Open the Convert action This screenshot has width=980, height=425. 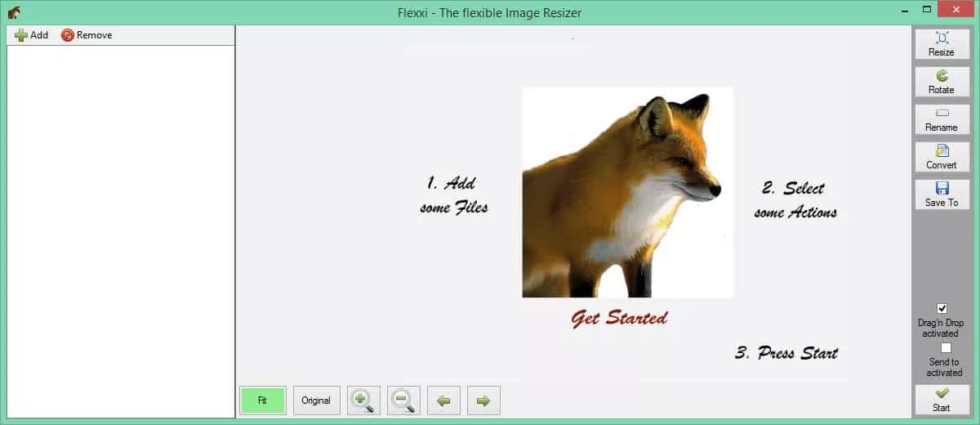pos(942,157)
